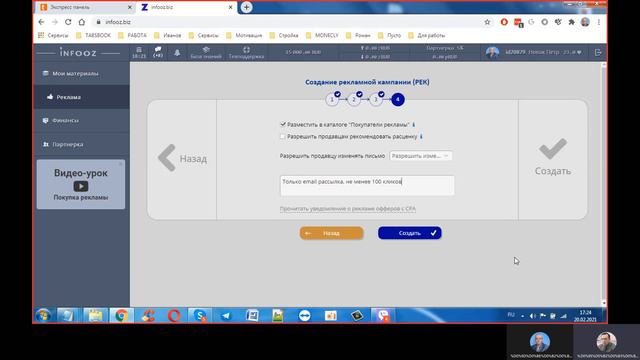Click large Создать checkmark on right

pos(553,148)
